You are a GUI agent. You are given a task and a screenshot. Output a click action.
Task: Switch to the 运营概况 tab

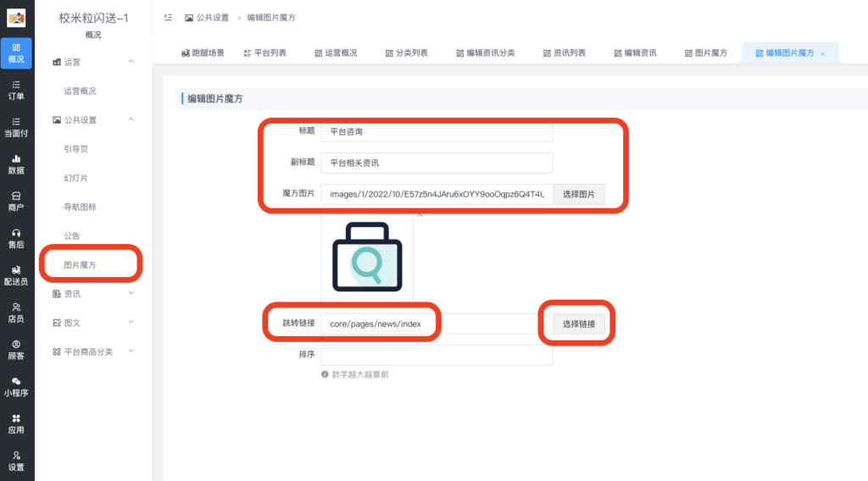(336, 53)
